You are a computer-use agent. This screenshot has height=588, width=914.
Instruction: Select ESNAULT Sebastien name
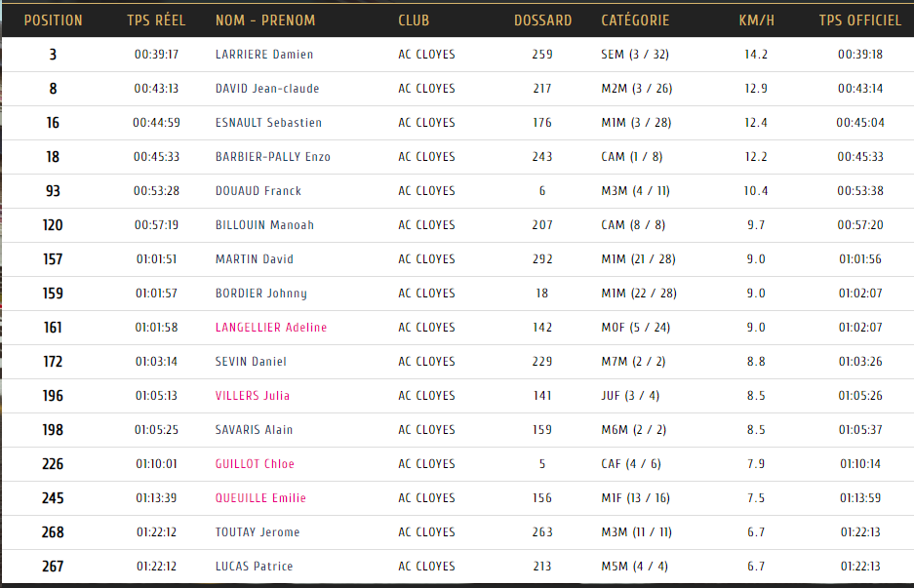pos(268,123)
